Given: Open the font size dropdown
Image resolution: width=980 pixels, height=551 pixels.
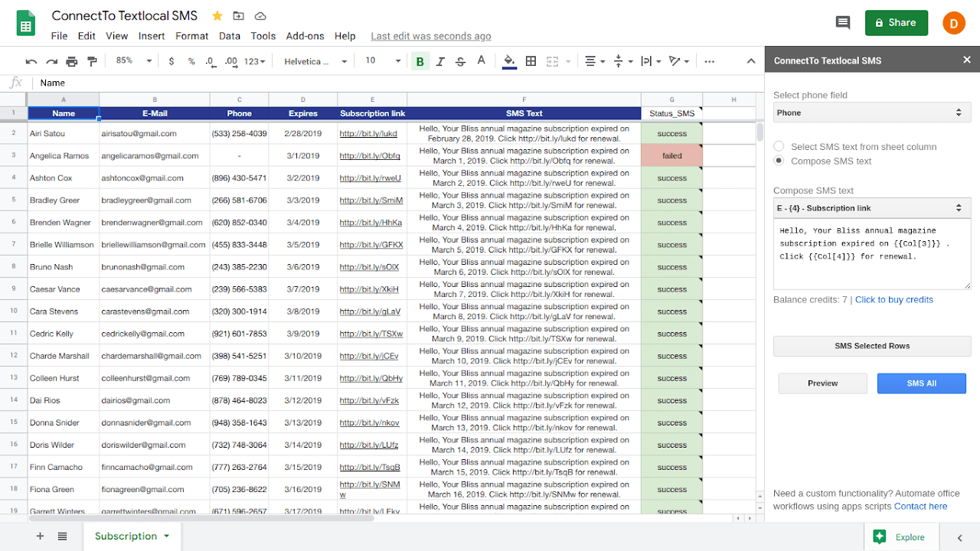Looking at the screenshot, I should (382, 61).
